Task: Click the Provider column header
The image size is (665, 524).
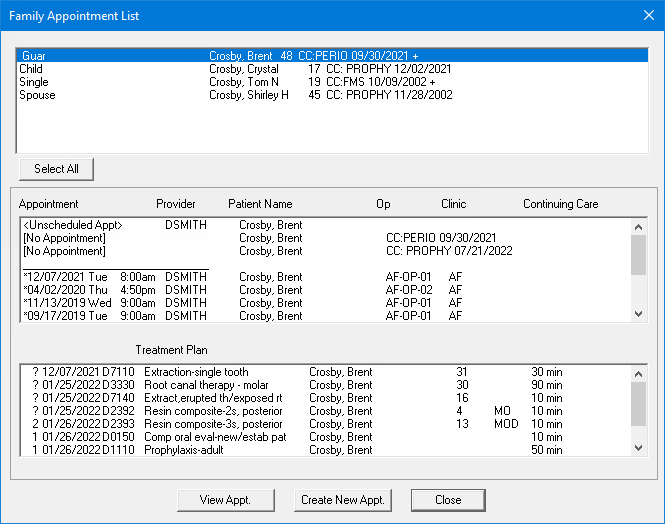Action: (x=176, y=204)
